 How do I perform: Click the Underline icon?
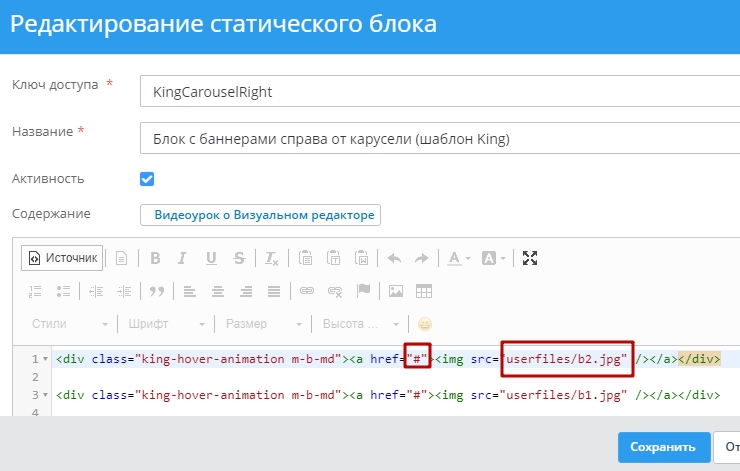(x=211, y=258)
